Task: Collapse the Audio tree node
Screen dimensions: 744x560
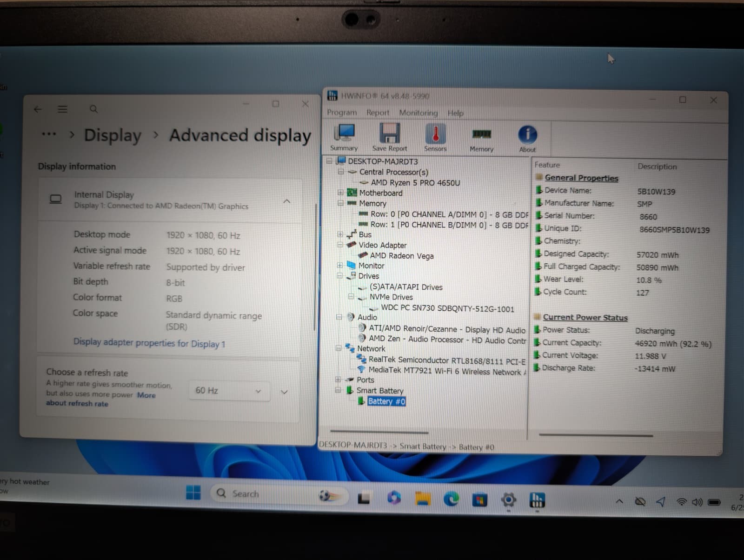Action: tap(339, 317)
